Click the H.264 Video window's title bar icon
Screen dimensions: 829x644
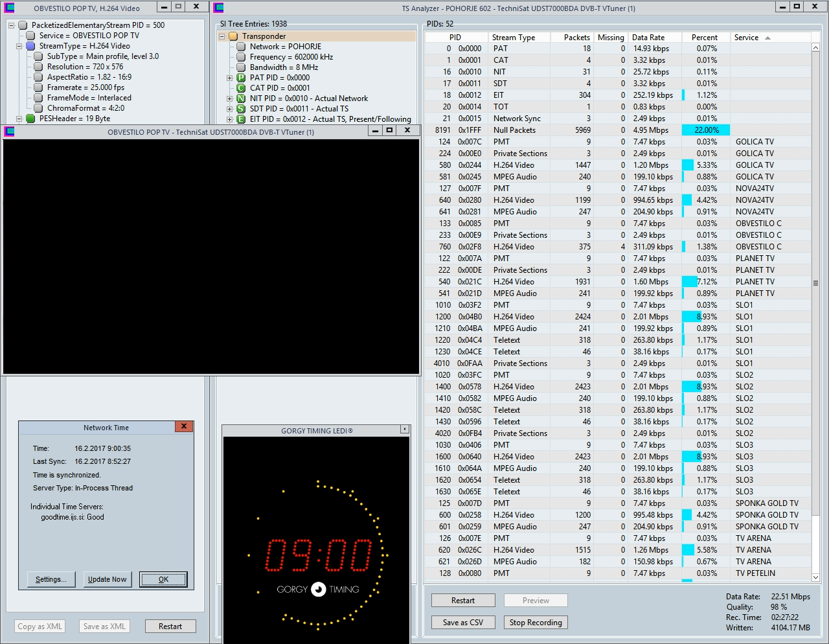click(x=9, y=8)
